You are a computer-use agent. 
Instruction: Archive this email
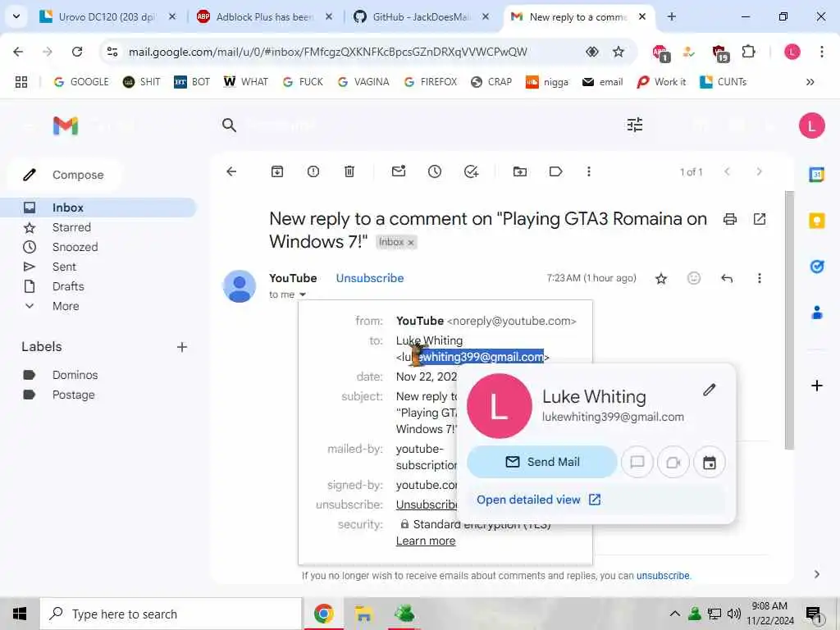coord(277,171)
